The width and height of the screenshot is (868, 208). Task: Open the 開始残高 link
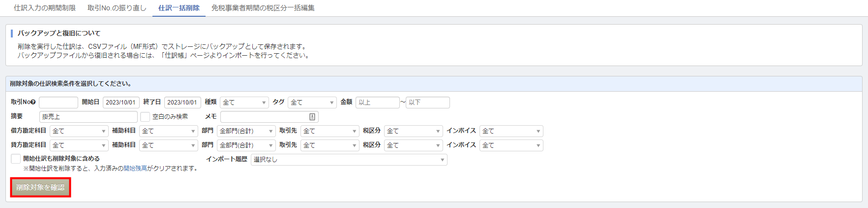click(x=135, y=169)
